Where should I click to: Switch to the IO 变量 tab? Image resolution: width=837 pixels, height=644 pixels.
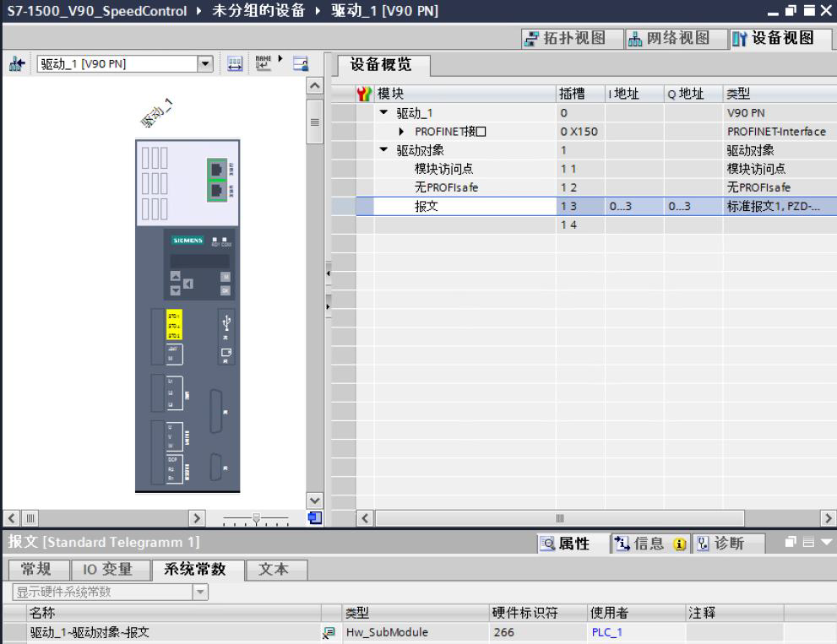pos(111,569)
